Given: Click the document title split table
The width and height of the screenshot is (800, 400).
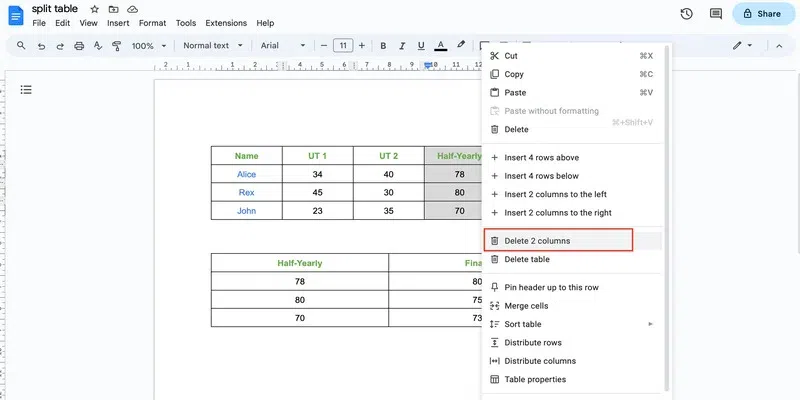Looking at the screenshot, I should (x=55, y=9).
